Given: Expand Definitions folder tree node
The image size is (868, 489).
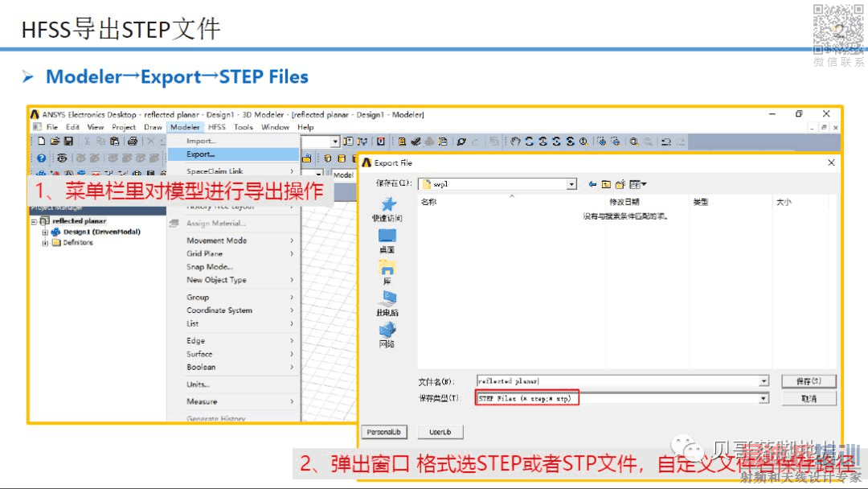Looking at the screenshot, I should coord(45,243).
